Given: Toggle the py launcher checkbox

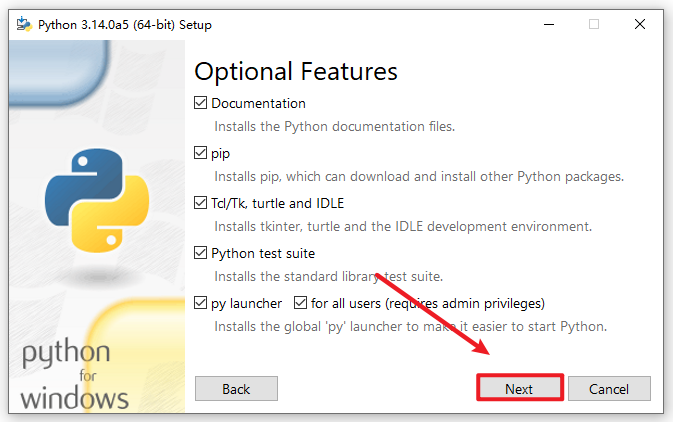Looking at the screenshot, I should coord(201,303).
